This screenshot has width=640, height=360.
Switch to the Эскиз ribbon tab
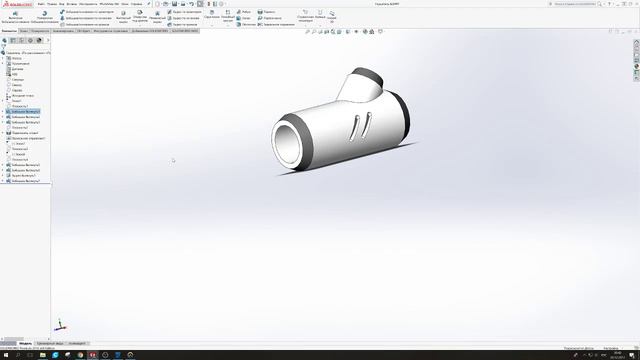(24, 31)
